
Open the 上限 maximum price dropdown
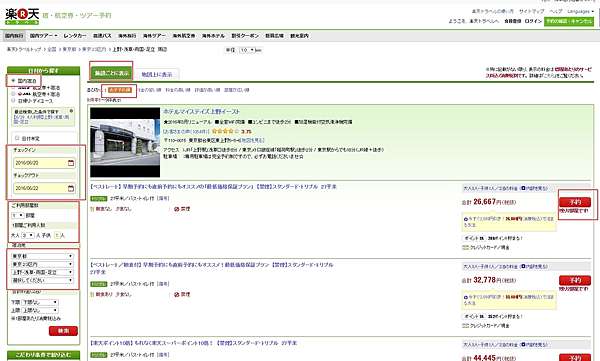[x=39, y=310]
